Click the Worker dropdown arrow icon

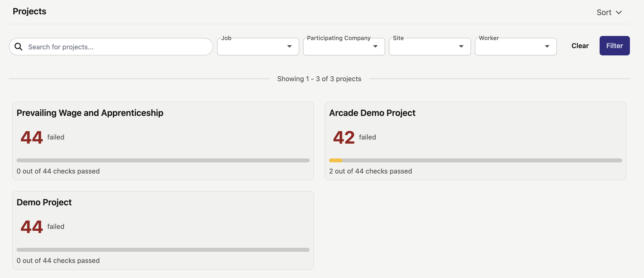click(547, 46)
